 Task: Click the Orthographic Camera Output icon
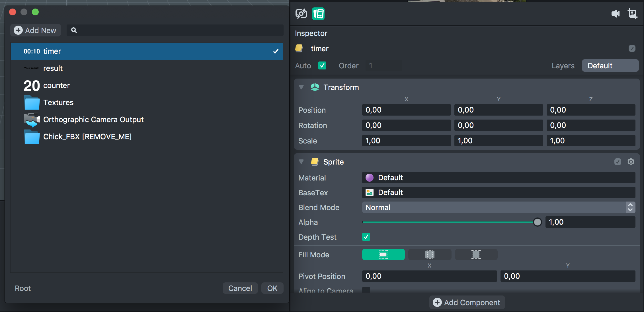[32, 120]
